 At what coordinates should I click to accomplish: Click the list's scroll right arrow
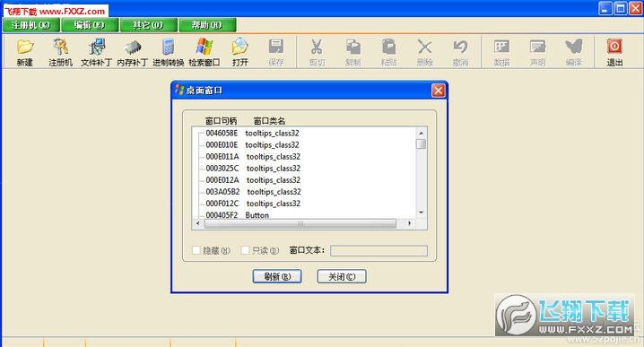pos(410,224)
